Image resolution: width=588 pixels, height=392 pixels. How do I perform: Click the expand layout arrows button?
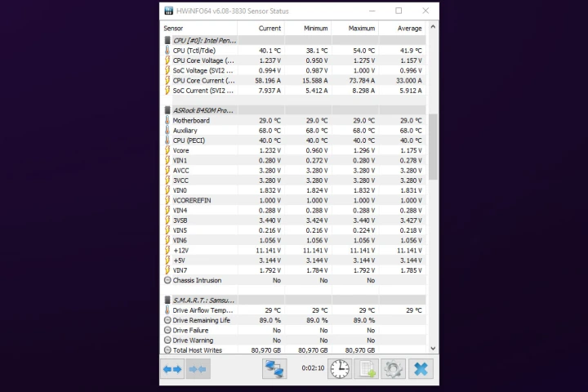(172, 369)
